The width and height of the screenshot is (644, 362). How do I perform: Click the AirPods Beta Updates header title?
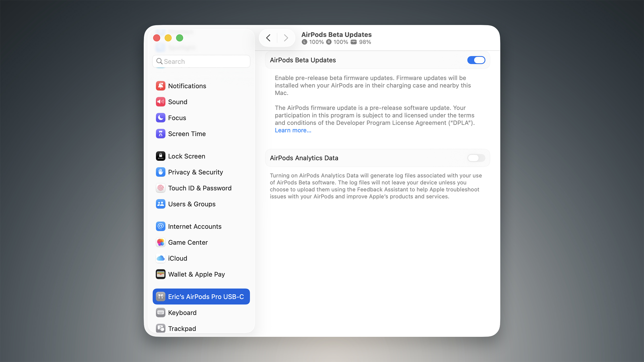(336, 35)
